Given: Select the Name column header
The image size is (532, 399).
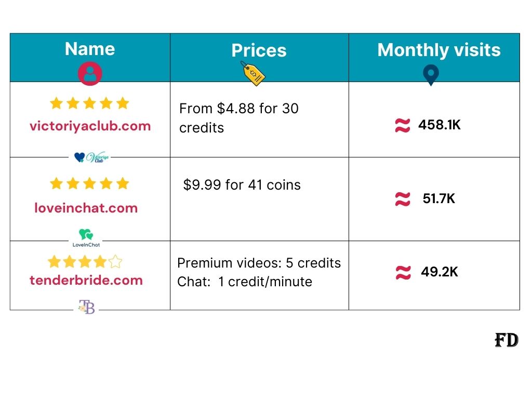Looking at the screenshot, I should [x=90, y=49].
